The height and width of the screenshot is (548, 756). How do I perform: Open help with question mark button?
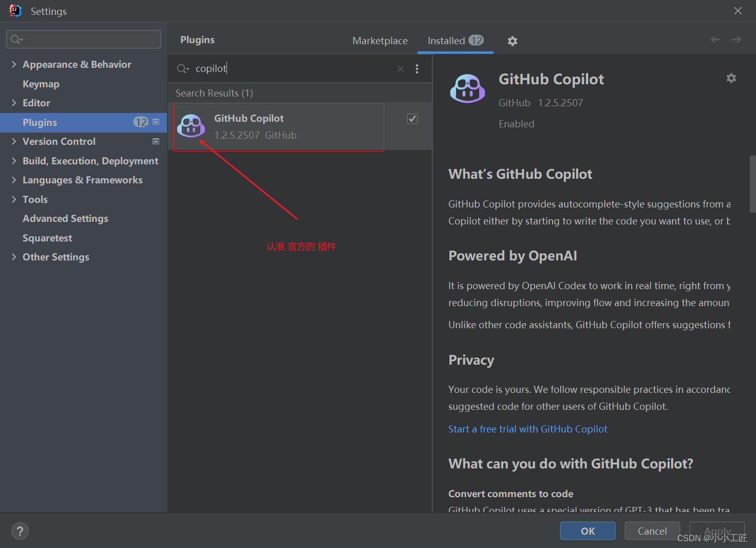click(x=20, y=531)
